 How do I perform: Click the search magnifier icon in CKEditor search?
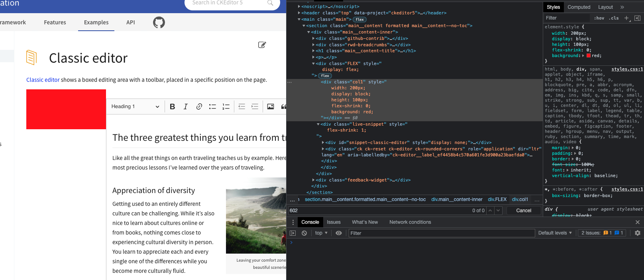tap(270, 3)
